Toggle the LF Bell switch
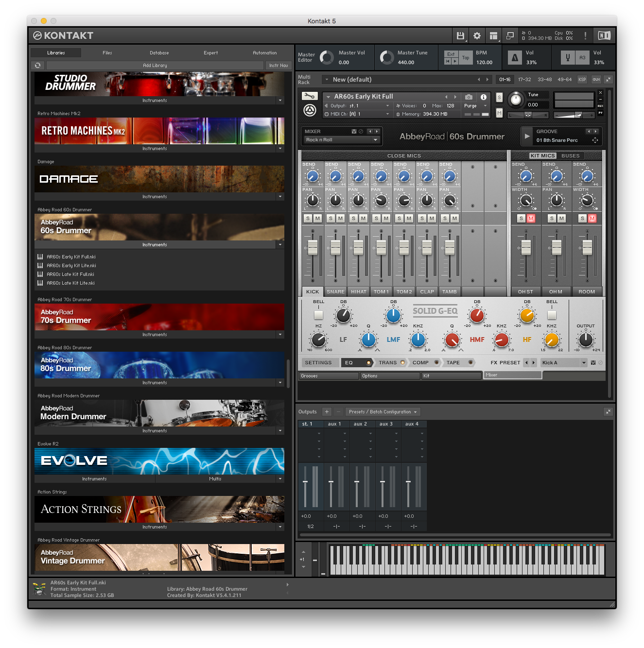 click(x=318, y=315)
